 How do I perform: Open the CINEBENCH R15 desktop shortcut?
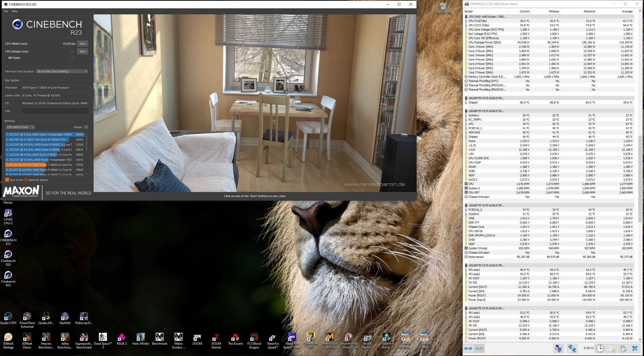[8, 237]
